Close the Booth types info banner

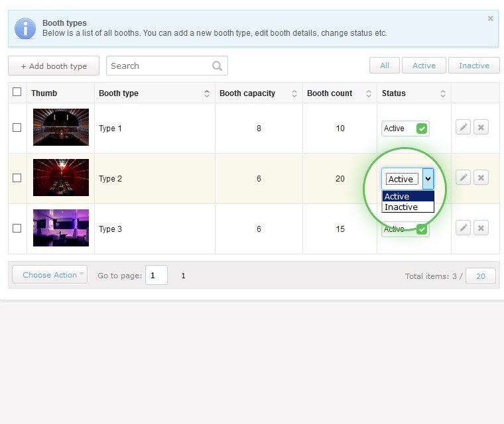tap(491, 19)
